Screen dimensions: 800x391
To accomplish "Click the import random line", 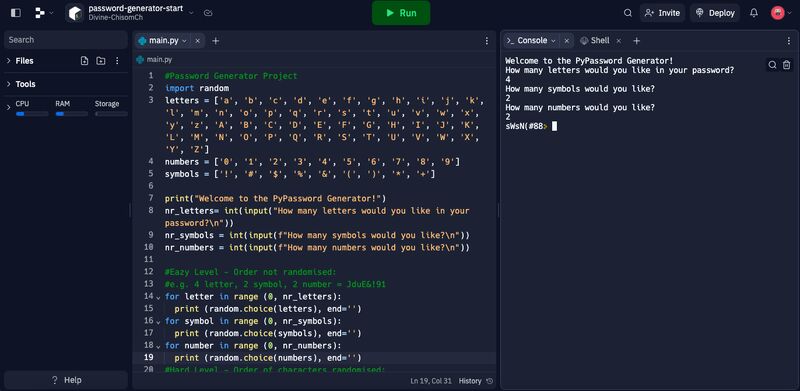I will tap(197, 88).
